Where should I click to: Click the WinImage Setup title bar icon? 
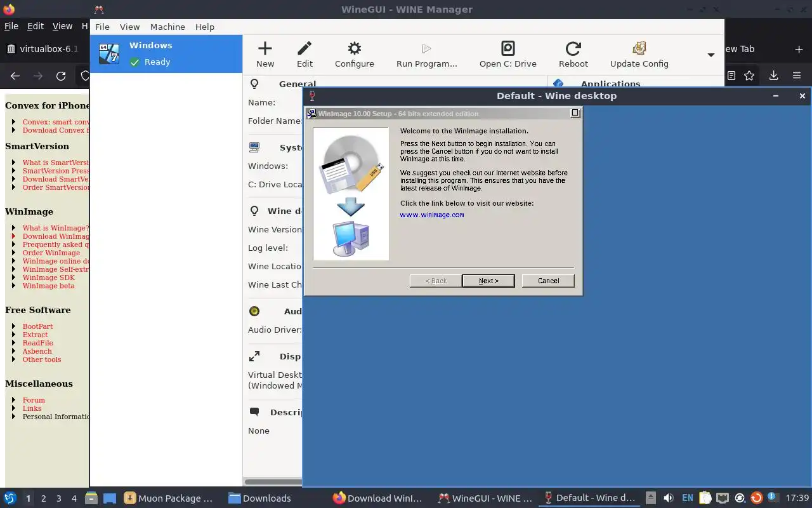click(x=311, y=114)
